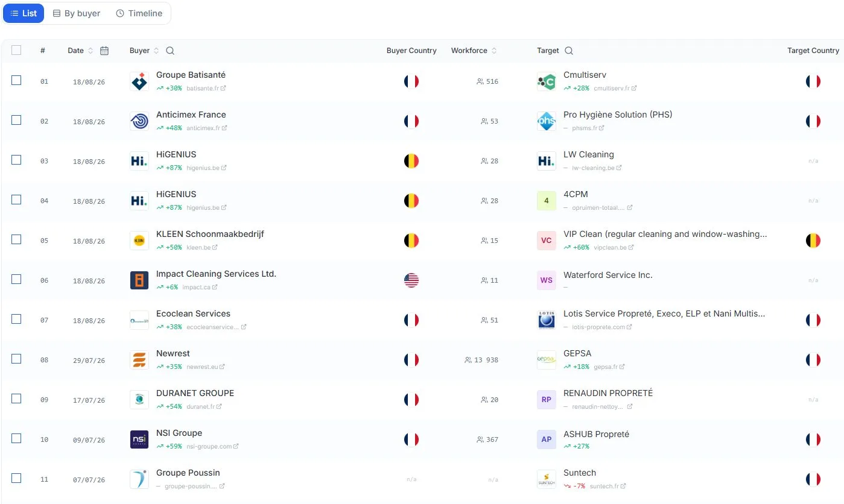Tick the checkbox for row 03 HiGENIUS
The height and width of the screenshot is (504, 844).
16,160
